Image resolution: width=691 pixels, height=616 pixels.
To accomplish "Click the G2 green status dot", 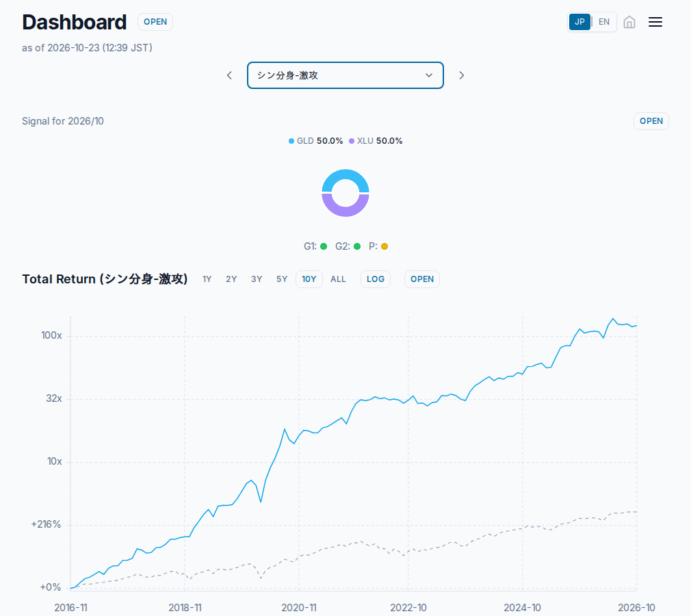I will pos(357,246).
